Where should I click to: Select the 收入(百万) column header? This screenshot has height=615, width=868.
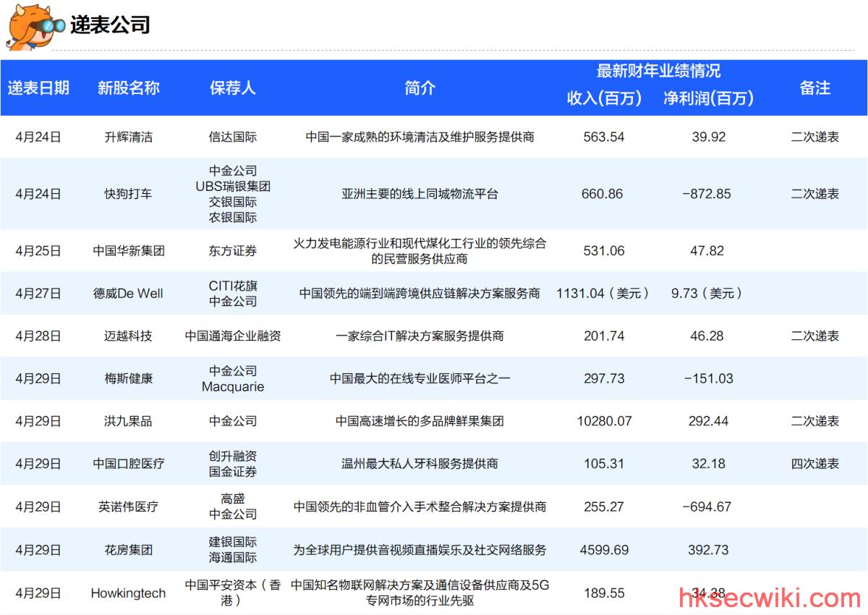[x=604, y=98]
